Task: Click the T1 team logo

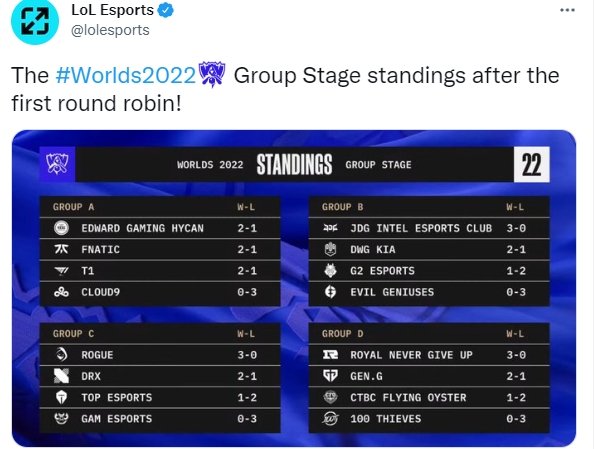Action: (61, 270)
